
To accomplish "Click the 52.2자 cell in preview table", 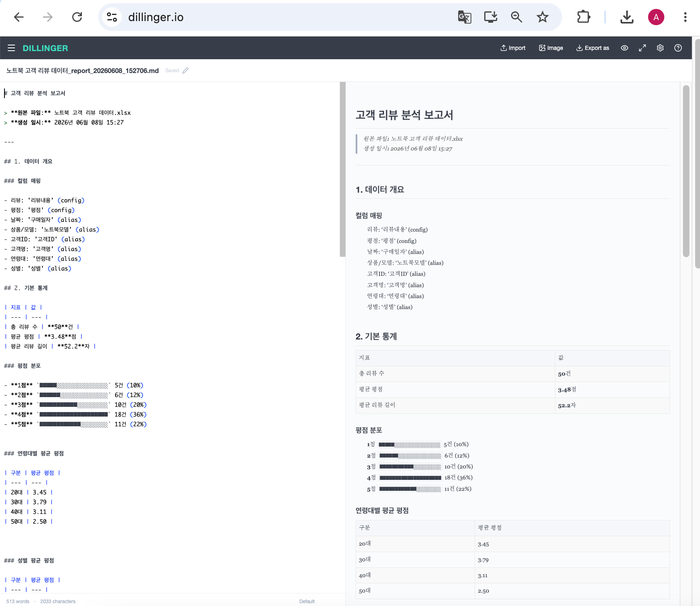I will click(612, 406).
